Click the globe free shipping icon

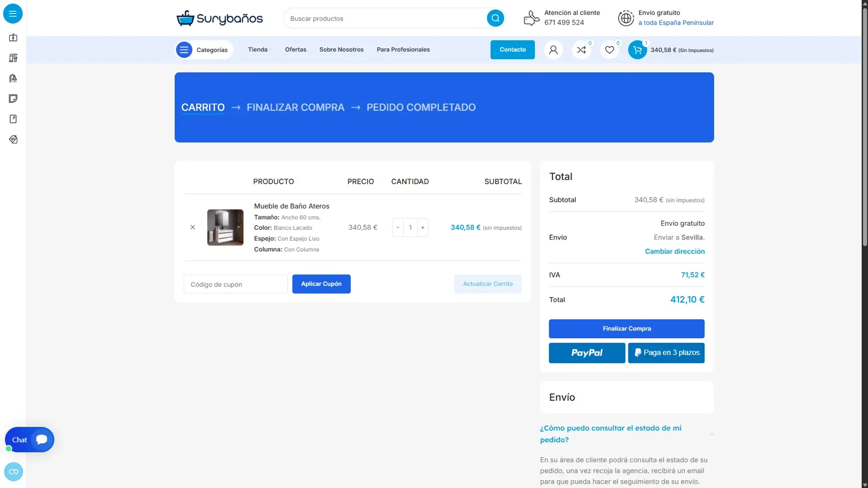(x=625, y=18)
